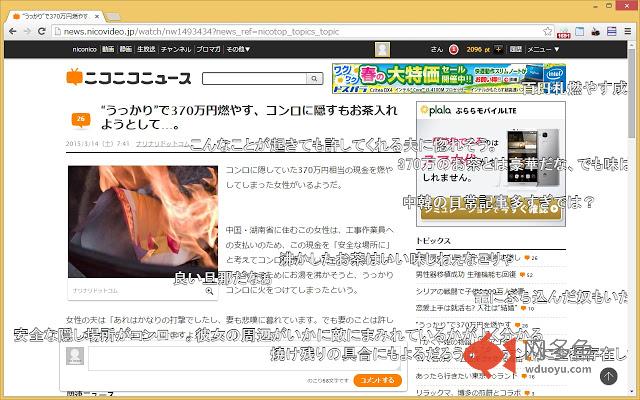Viewport: 640px width, 400px height.
Task: Open topic link リラックマ、博多の市館とコラボ
Action: [468, 393]
